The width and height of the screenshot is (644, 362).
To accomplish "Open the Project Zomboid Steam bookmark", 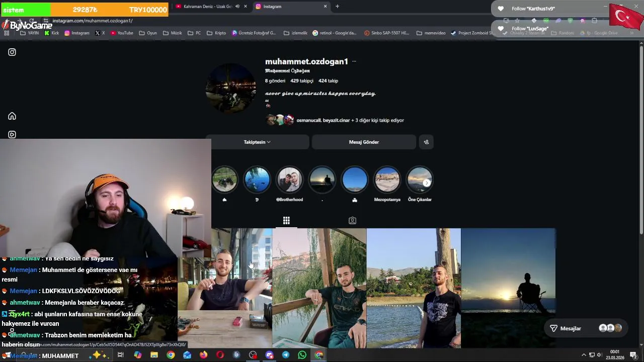I will click(473, 33).
